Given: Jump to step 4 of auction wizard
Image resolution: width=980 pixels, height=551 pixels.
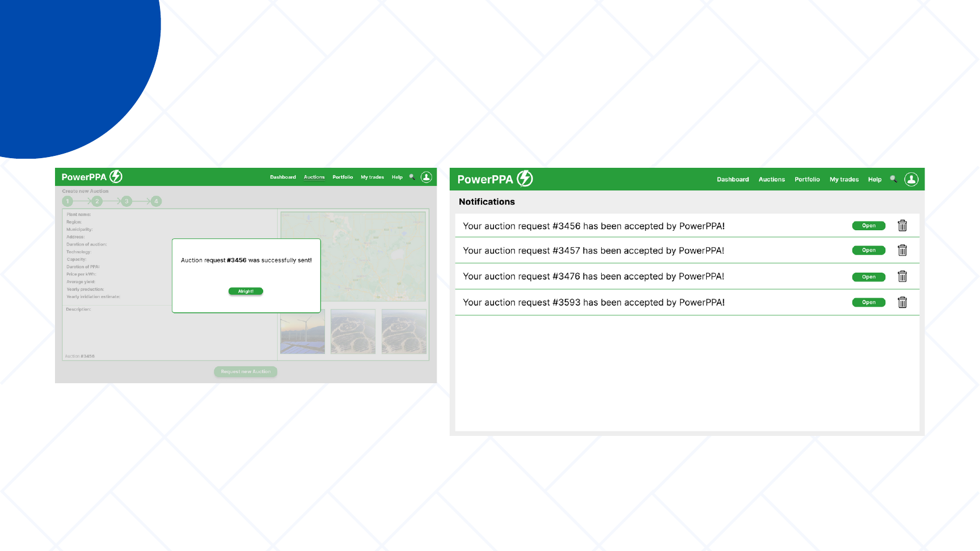Looking at the screenshot, I should (x=156, y=201).
